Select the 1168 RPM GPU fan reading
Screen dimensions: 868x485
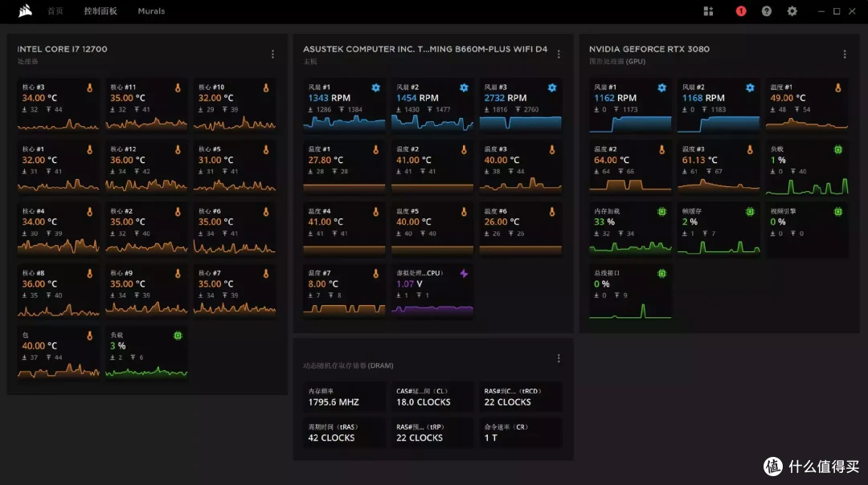point(703,98)
